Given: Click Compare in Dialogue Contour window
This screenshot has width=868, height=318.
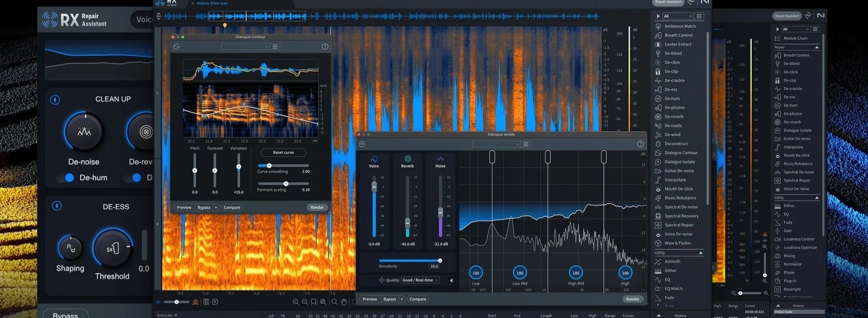Looking at the screenshot, I should (232, 207).
